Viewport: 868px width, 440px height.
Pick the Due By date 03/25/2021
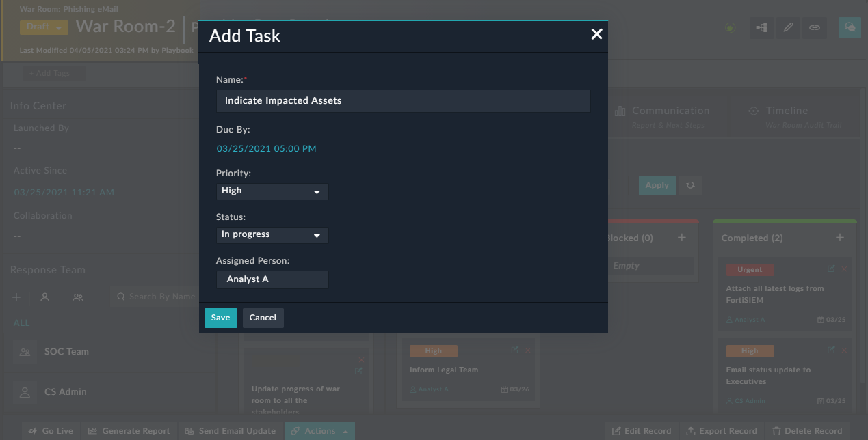click(266, 148)
